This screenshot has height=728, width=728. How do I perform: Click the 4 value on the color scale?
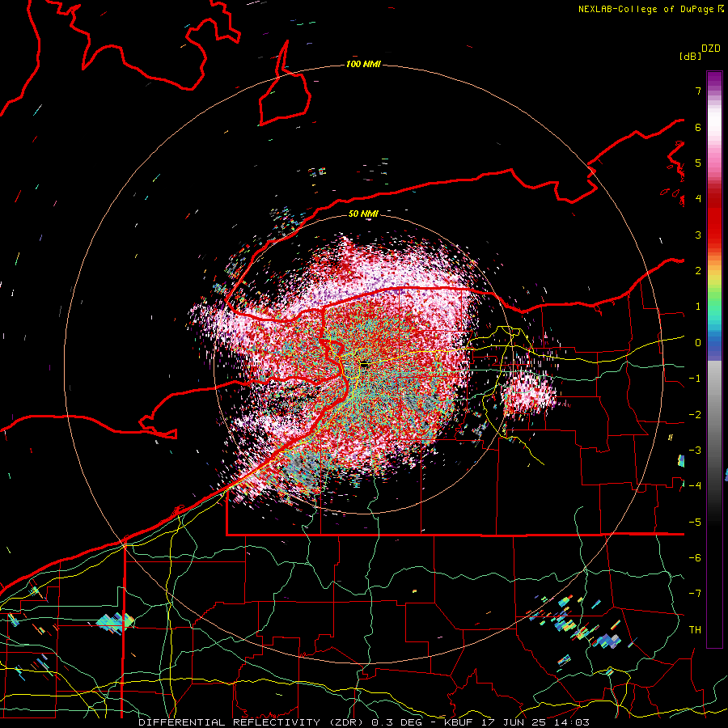pyautogui.click(x=698, y=199)
